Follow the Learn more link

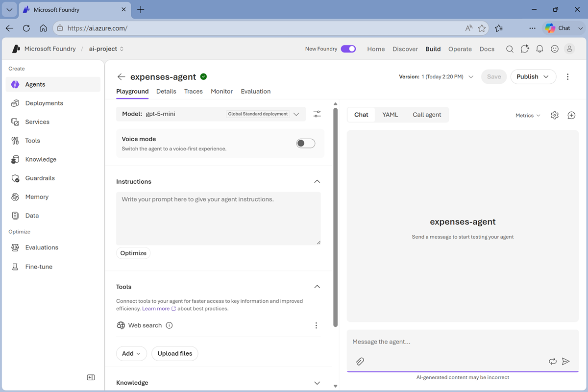click(x=159, y=309)
